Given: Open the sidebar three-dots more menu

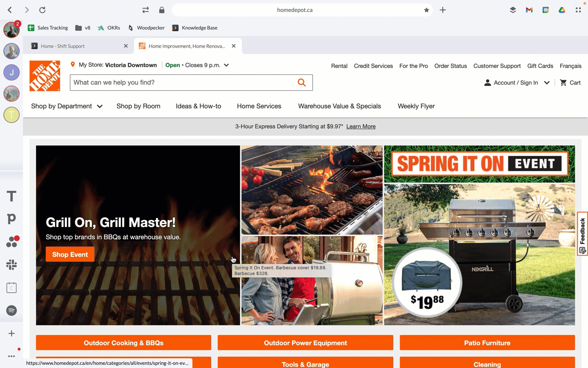Looking at the screenshot, I should click(x=11, y=356).
